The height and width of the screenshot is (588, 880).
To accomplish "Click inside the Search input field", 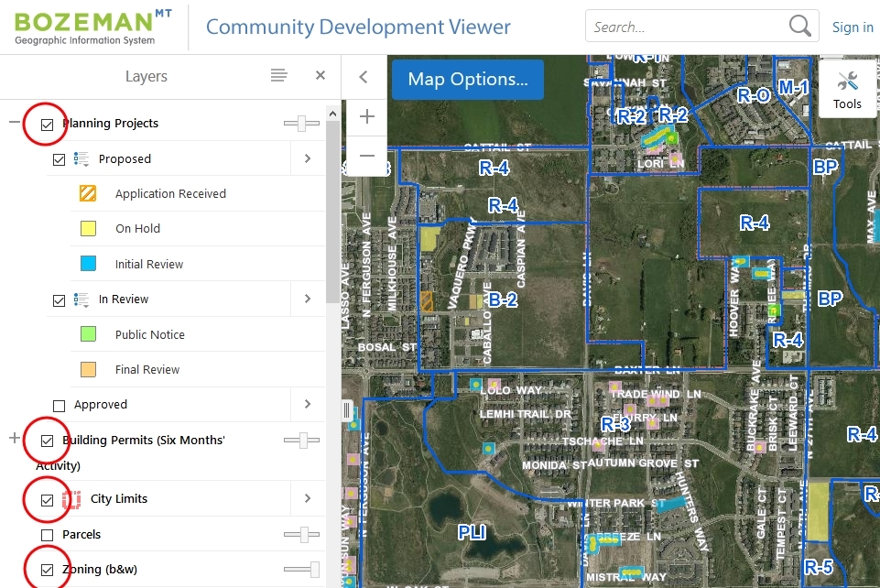I will pyautogui.click(x=687, y=26).
